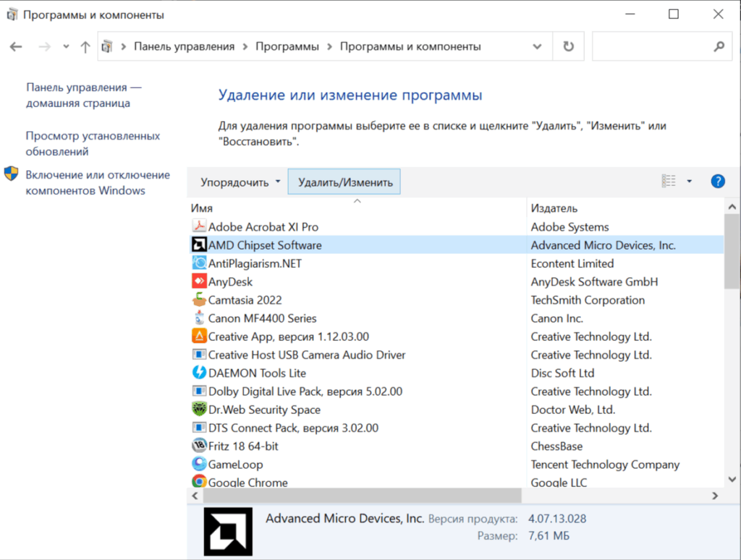Open the Упорядочить dropdown menu
Screen dimensions: 741x560
[x=240, y=182]
